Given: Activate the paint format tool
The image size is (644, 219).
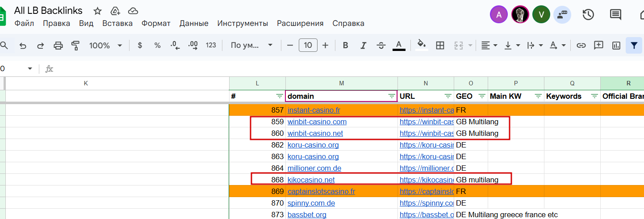Looking at the screenshot, I should click(x=75, y=45).
